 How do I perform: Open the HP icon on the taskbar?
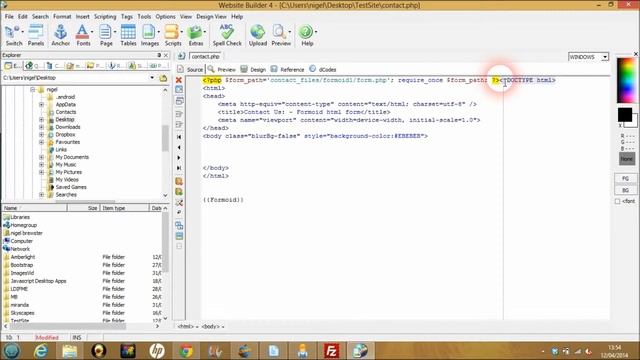pyautogui.click(x=157, y=351)
